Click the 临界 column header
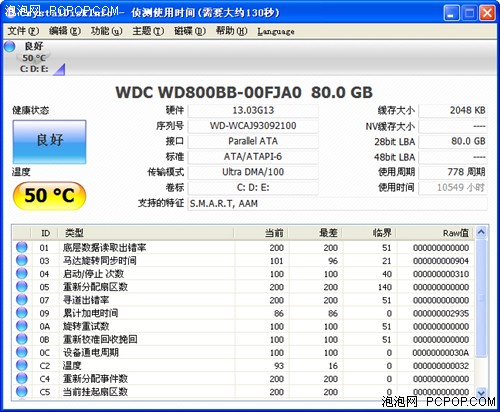 [x=369, y=233]
